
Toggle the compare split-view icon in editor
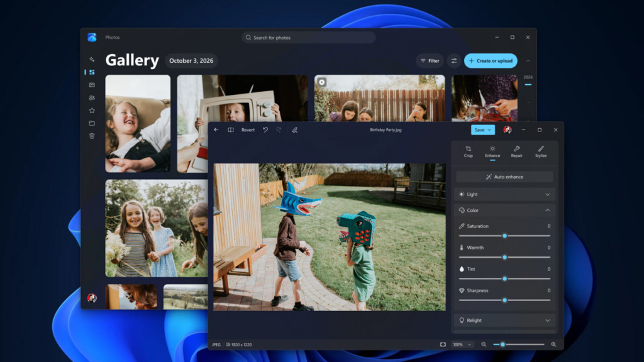click(x=231, y=129)
